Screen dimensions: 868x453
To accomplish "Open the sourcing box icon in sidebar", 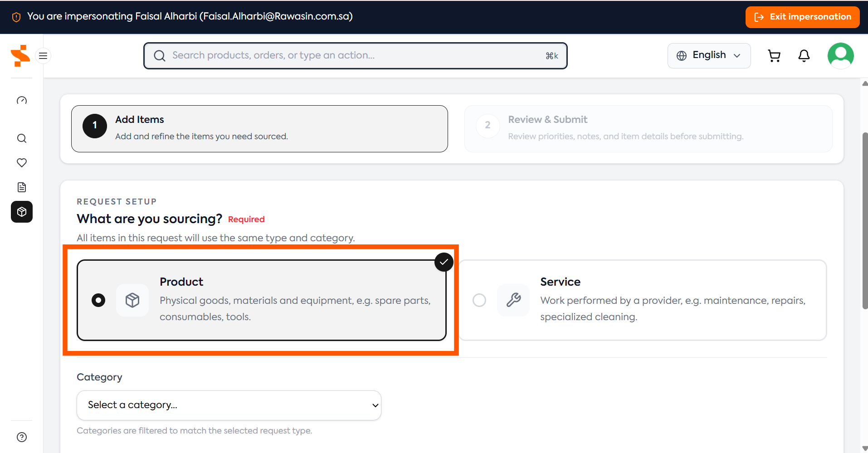I will 22,212.
